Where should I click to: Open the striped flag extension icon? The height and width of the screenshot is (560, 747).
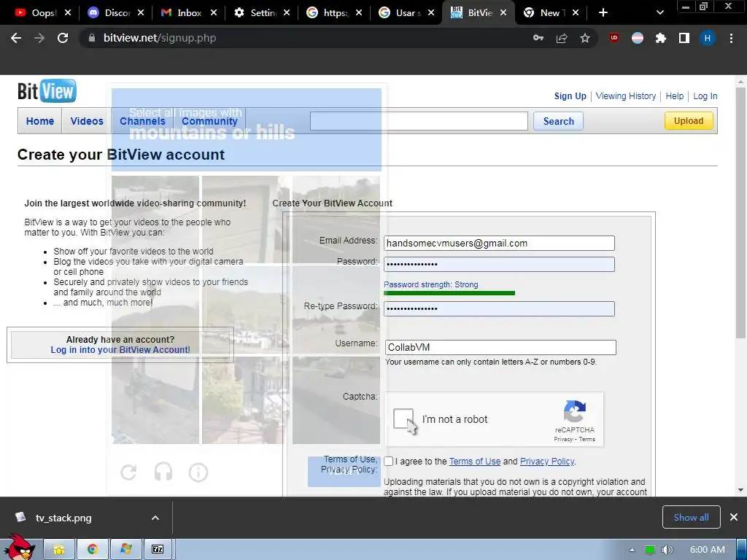tap(638, 38)
